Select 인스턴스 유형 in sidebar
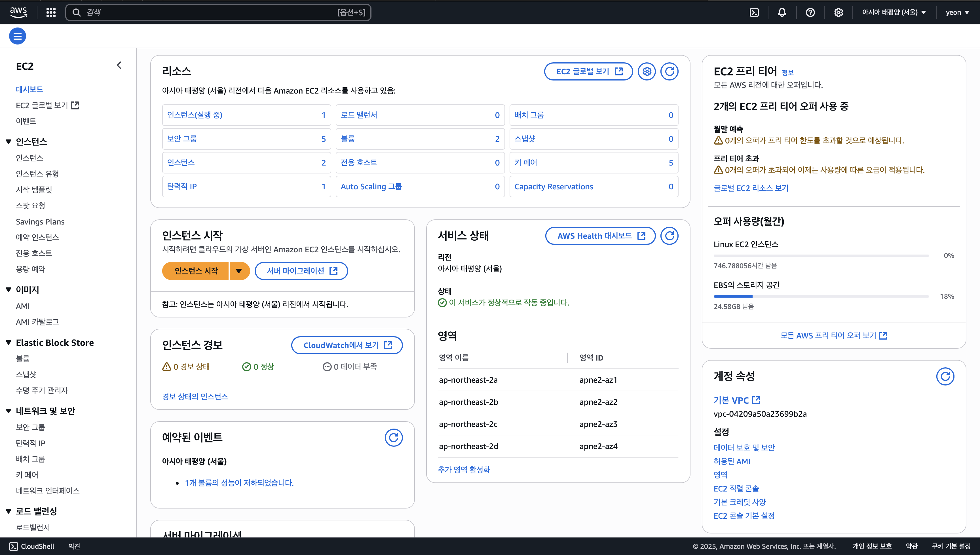Screen dimensions: 980x555 point(37,174)
